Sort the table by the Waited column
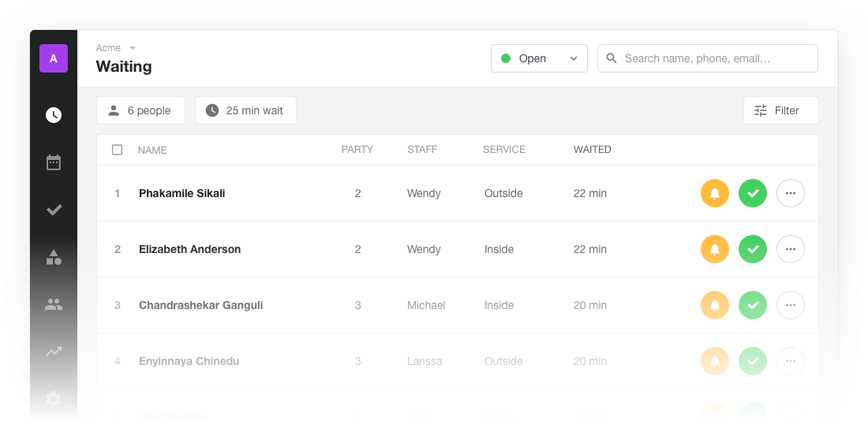This screenshot has width=868, height=447. (592, 150)
